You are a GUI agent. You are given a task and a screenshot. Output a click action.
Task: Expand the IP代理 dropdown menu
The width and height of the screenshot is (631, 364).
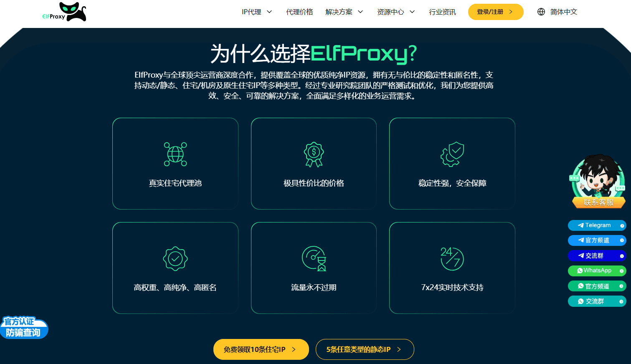(x=257, y=12)
